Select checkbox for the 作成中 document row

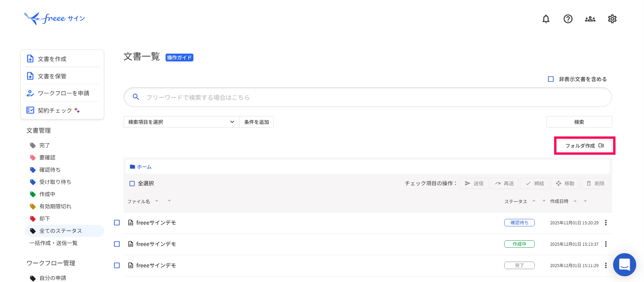click(x=117, y=244)
